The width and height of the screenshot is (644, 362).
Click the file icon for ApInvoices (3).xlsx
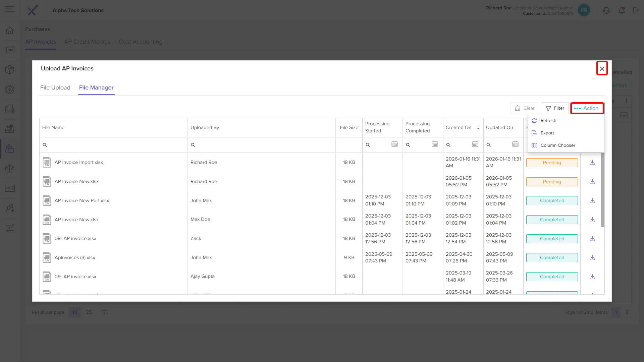[47, 257]
